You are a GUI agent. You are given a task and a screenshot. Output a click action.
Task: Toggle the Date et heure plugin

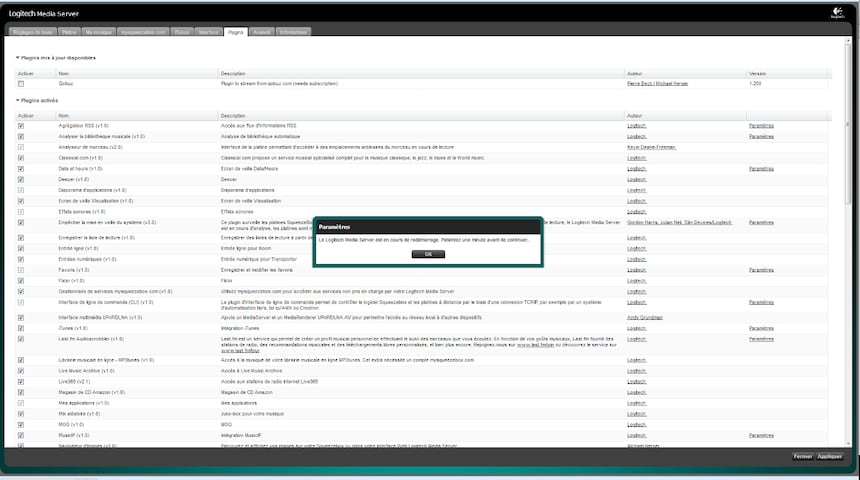coord(21,169)
